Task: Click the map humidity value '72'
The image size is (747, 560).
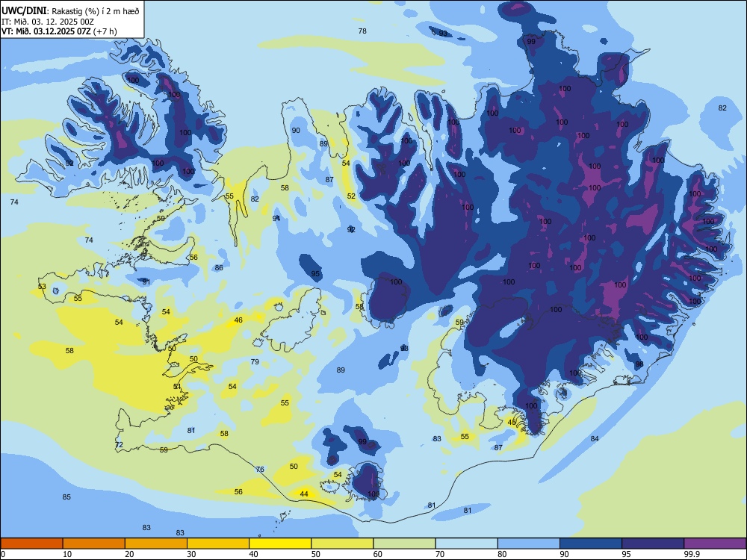Action: [119, 445]
